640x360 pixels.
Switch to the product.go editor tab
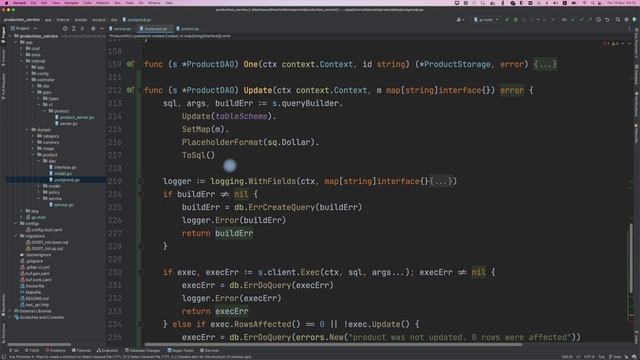(x=188, y=29)
